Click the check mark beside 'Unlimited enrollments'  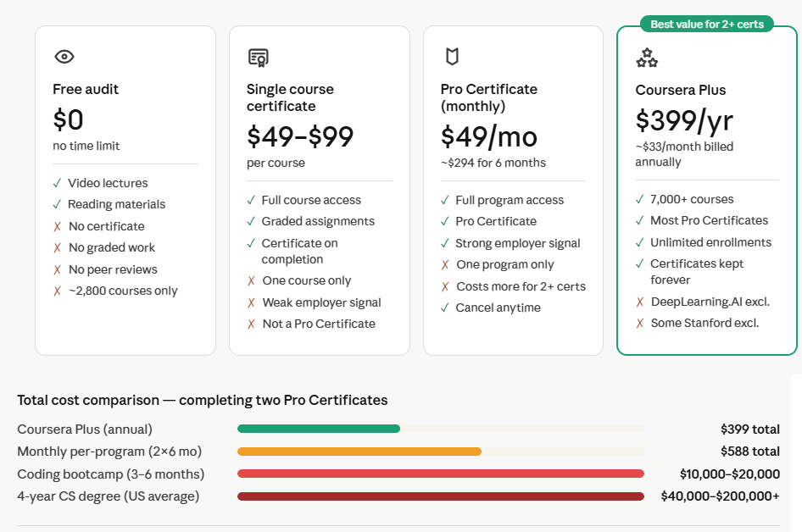[x=639, y=242]
